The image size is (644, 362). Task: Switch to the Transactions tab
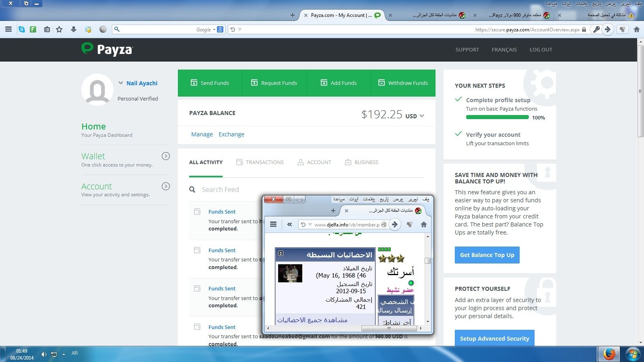pyautogui.click(x=260, y=162)
